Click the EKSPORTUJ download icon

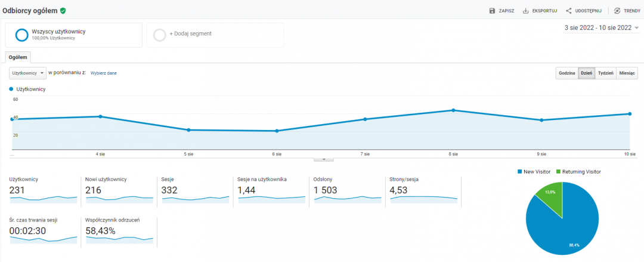pyautogui.click(x=526, y=11)
